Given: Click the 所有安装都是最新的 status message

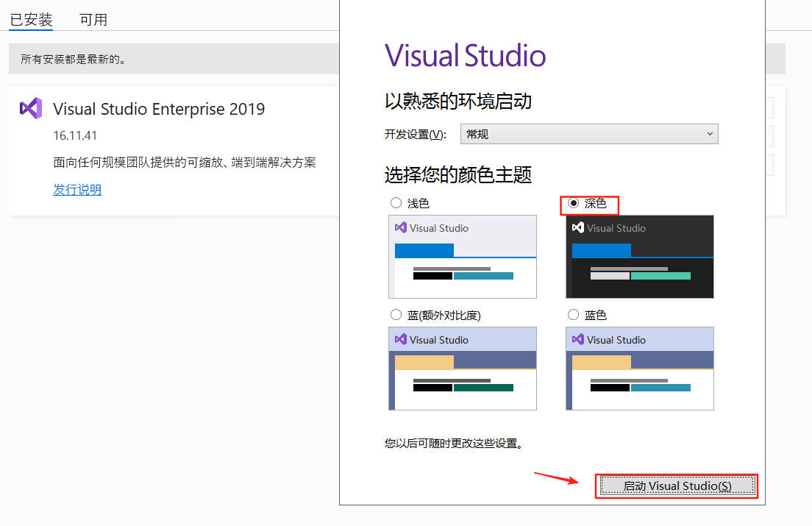Looking at the screenshot, I should coord(73,60).
